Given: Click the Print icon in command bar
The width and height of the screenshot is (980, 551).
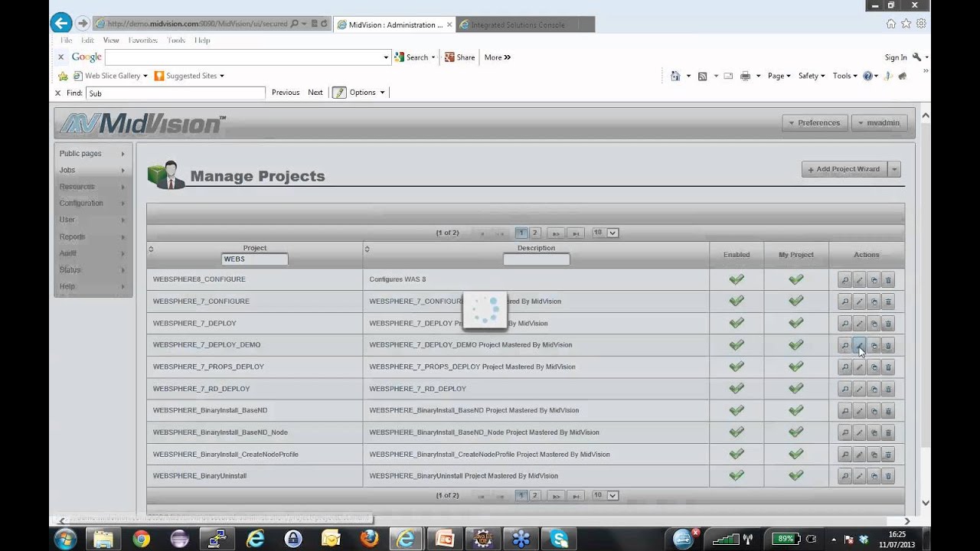Looking at the screenshot, I should click(x=745, y=76).
